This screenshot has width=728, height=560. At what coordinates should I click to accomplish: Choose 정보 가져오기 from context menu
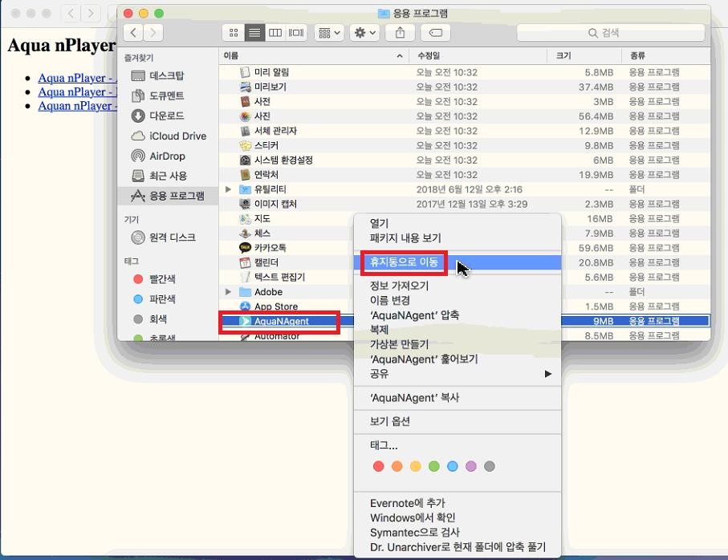[x=458, y=286]
